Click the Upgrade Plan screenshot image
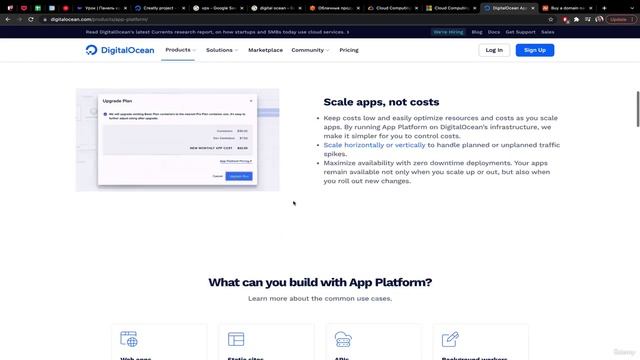This screenshot has width=640, height=360. pos(178,140)
